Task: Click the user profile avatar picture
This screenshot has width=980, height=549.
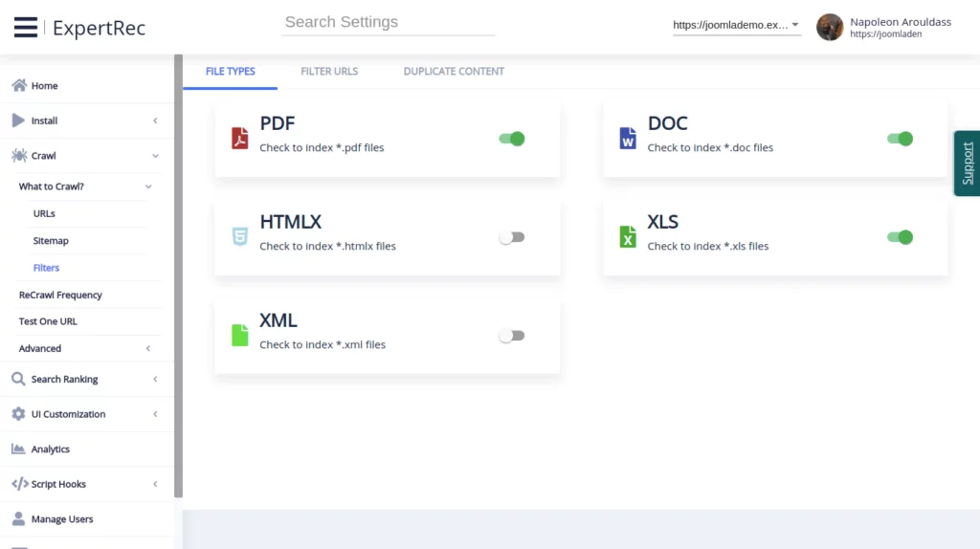Action: (830, 27)
